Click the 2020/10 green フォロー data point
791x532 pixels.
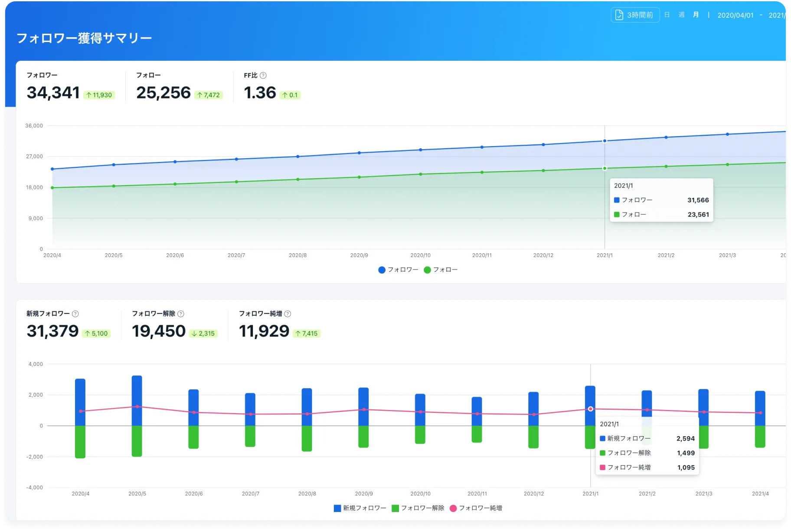tap(421, 174)
